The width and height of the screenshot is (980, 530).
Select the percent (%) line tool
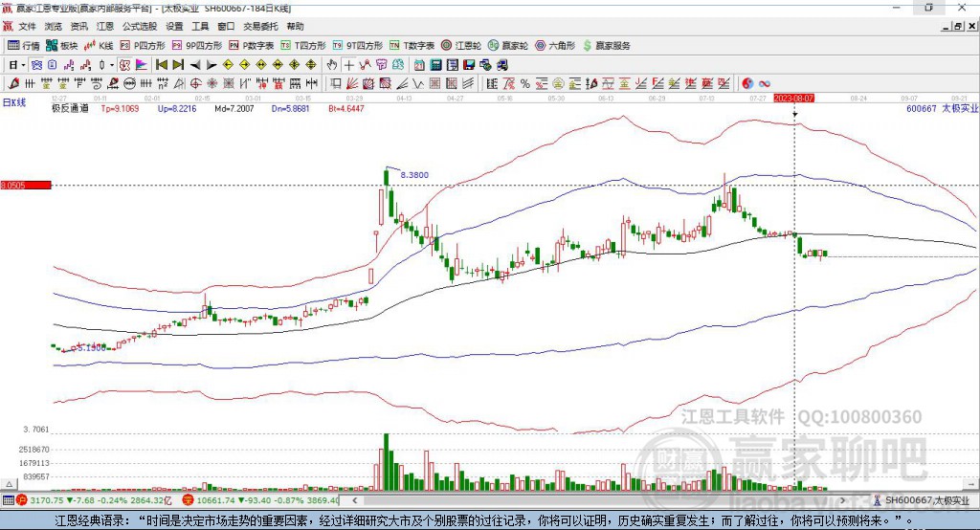525,83
